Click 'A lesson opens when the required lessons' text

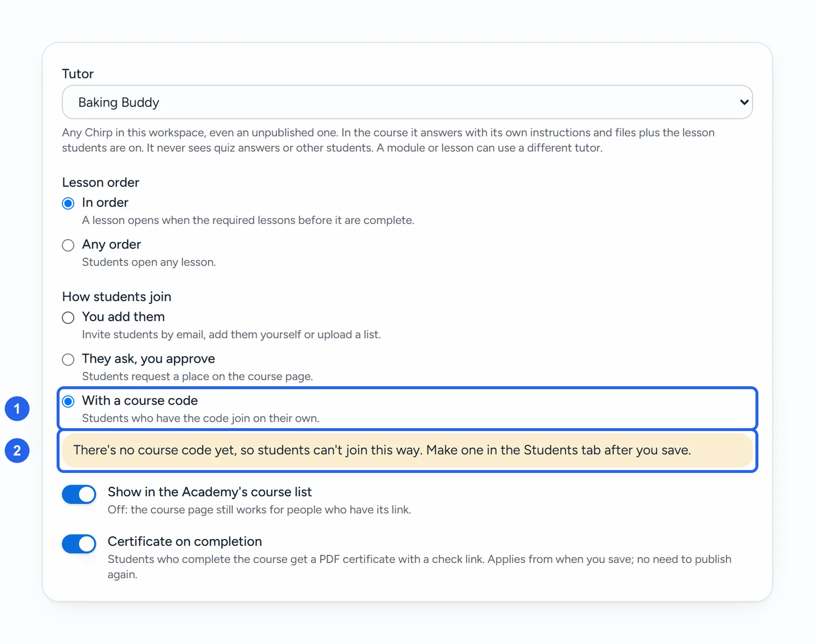(x=248, y=220)
